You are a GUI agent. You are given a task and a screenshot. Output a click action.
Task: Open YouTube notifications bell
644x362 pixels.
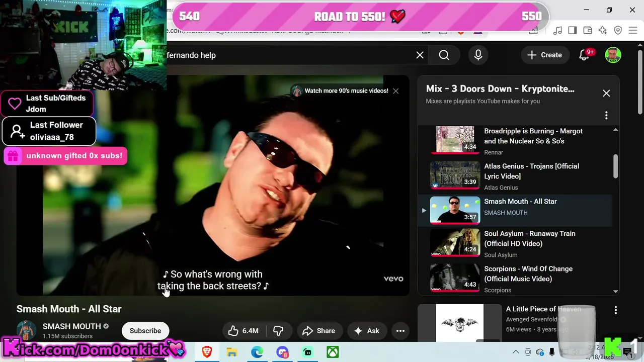[584, 55]
